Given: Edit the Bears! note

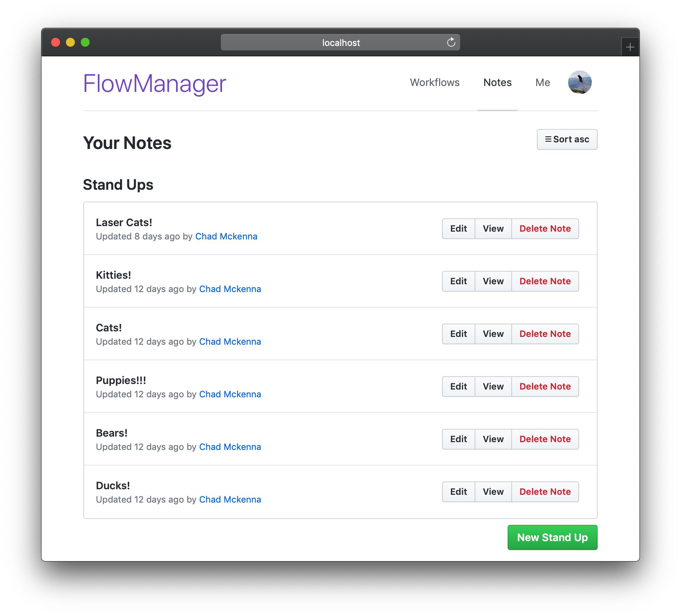Looking at the screenshot, I should (x=458, y=439).
